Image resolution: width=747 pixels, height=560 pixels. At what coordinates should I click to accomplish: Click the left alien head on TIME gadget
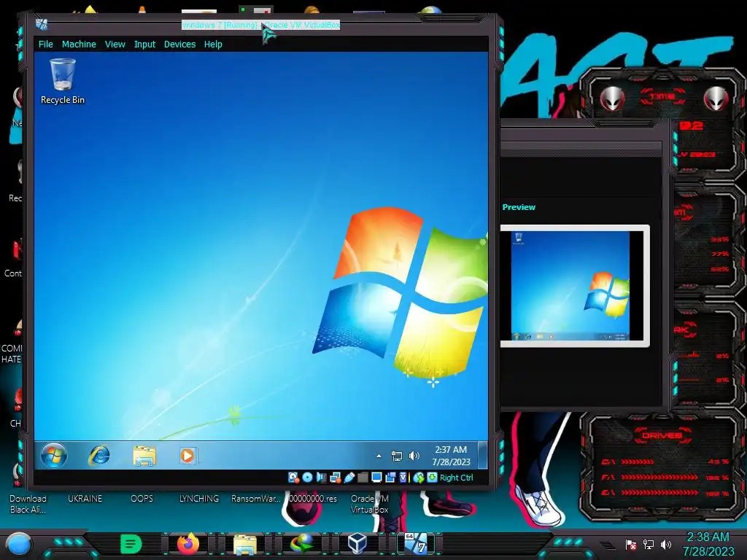coord(612,98)
